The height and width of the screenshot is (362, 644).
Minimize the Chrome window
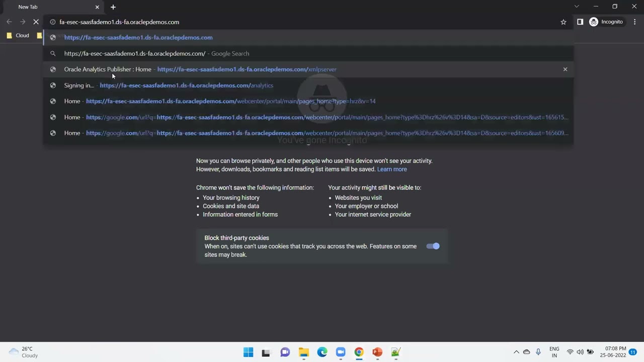[596, 7]
